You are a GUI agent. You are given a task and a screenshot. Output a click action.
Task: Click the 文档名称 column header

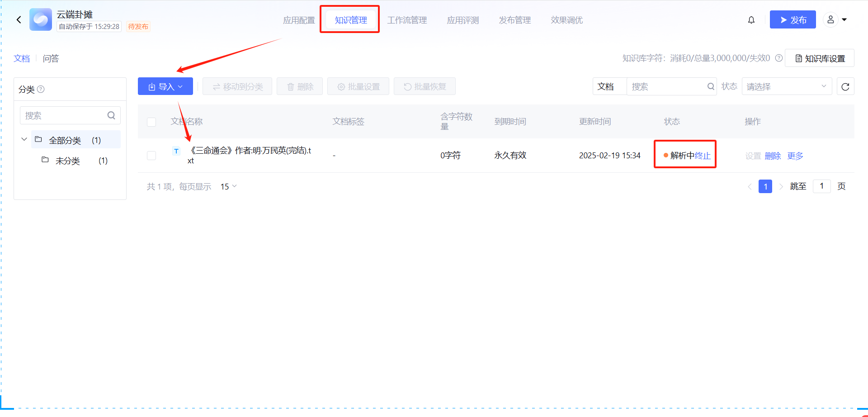pyautogui.click(x=186, y=121)
